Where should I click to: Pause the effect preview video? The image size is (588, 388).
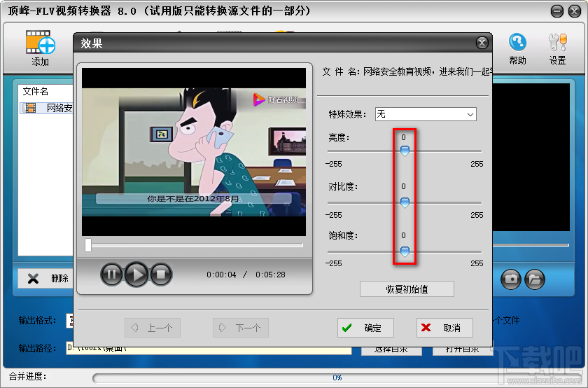pyautogui.click(x=111, y=275)
